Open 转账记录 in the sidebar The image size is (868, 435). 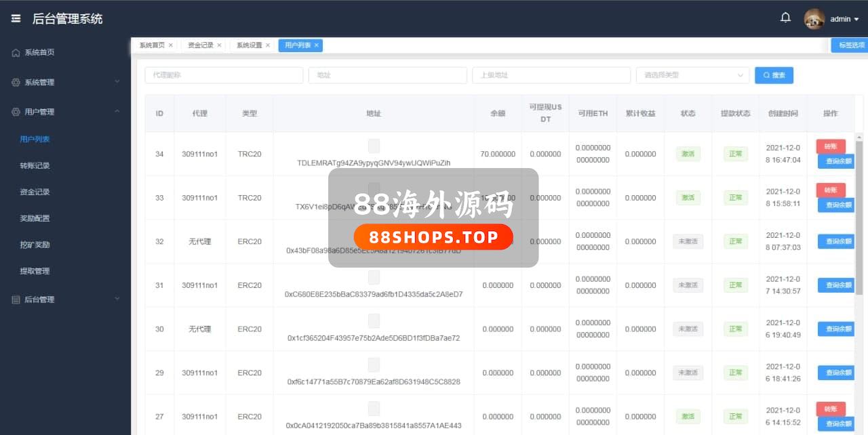pyautogui.click(x=35, y=165)
